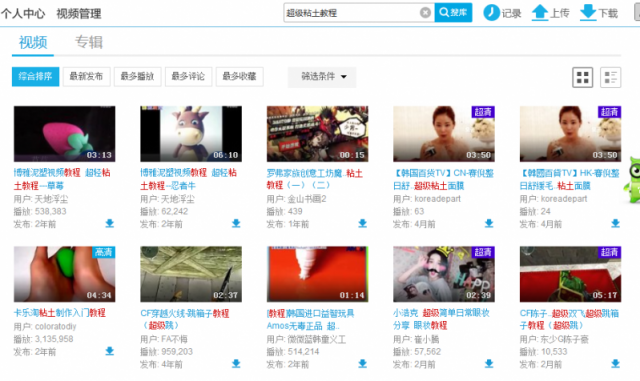640x381 pixels.
Task: Download the 罗弗家族创意工坊 video
Action: tap(362, 223)
